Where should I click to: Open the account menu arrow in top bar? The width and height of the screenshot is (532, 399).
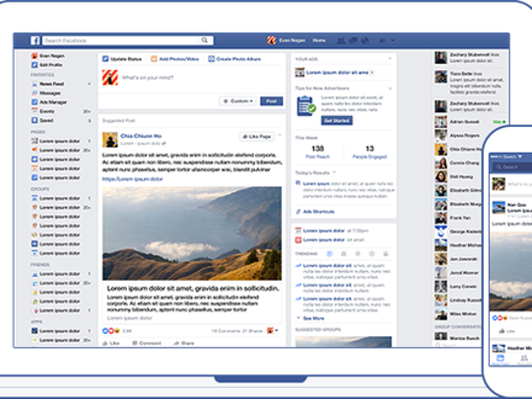click(393, 40)
